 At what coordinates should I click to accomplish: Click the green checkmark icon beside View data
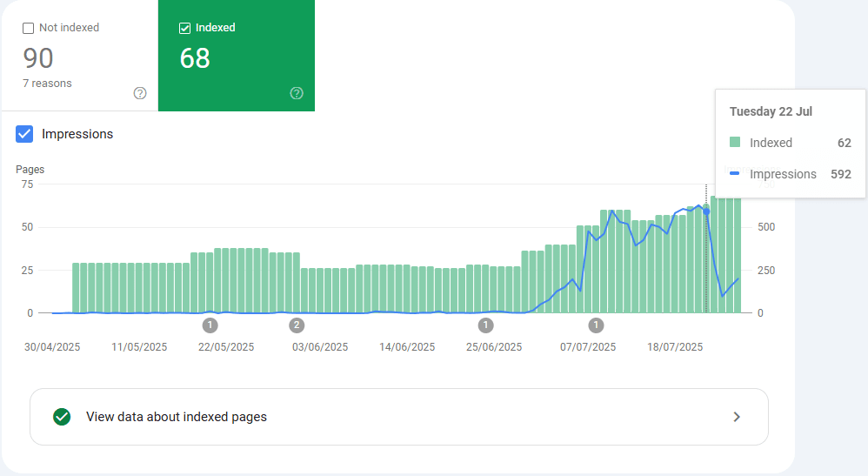click(62, 417)
